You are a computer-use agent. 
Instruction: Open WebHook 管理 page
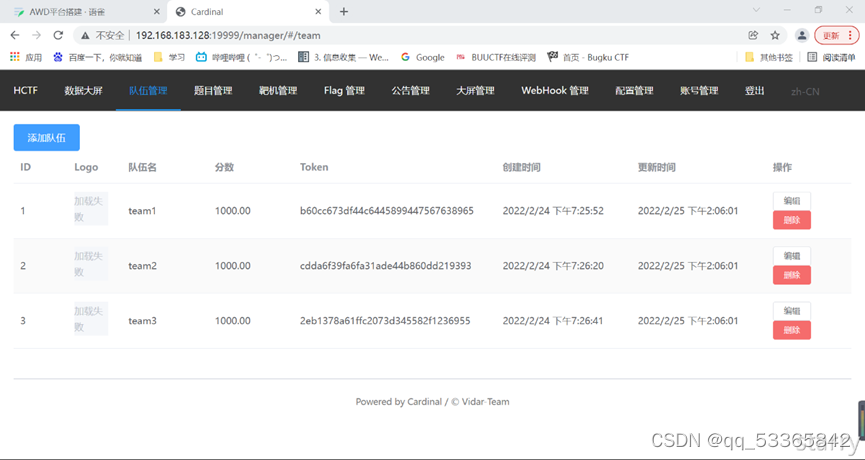(555, 90)
